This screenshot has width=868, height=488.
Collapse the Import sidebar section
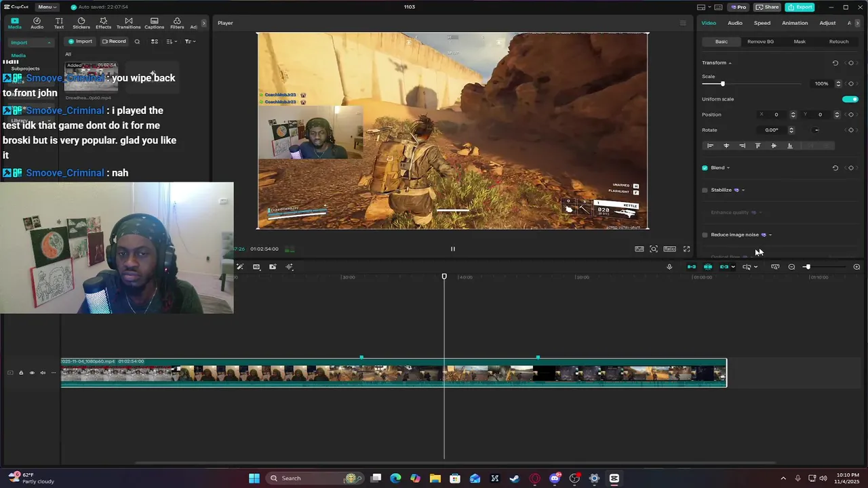point(49,43)
